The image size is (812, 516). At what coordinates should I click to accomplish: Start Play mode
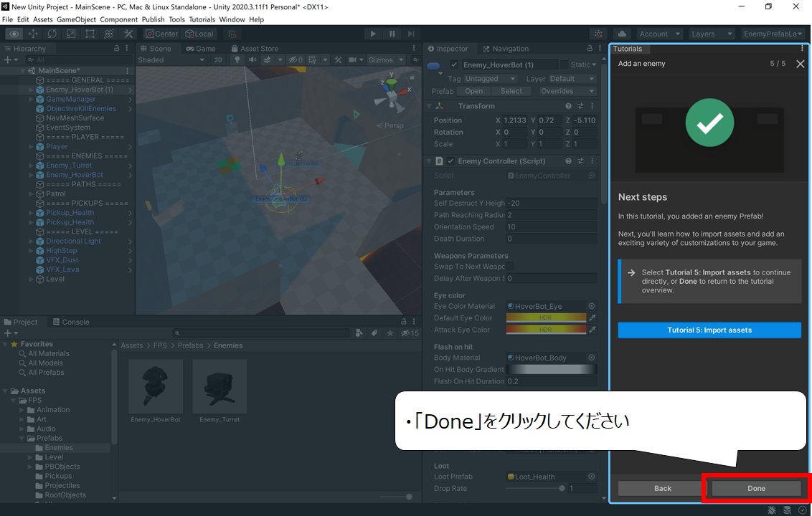pyautogui.click(x=373, y=34)
